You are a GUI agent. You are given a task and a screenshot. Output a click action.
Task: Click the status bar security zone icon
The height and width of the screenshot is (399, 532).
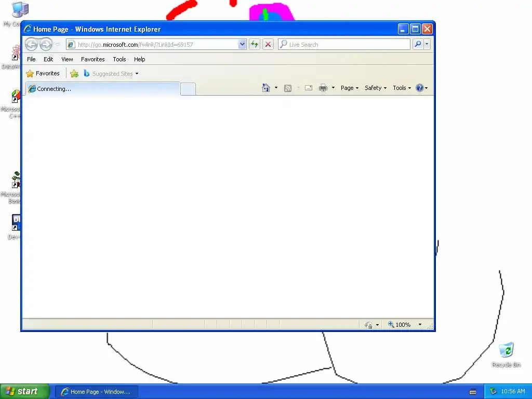coord(368,325)
